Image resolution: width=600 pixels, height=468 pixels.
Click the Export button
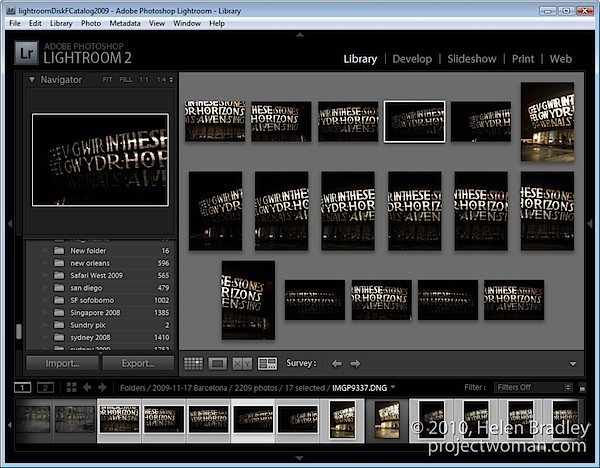pos(138,363)
